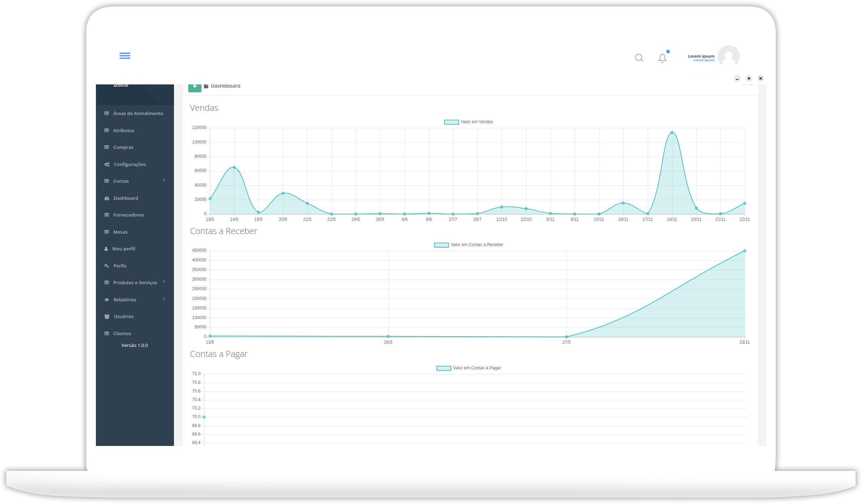862x504 pixels.
Task: Toggle Valor em Contas a Pagar legend
Action: 468,368
